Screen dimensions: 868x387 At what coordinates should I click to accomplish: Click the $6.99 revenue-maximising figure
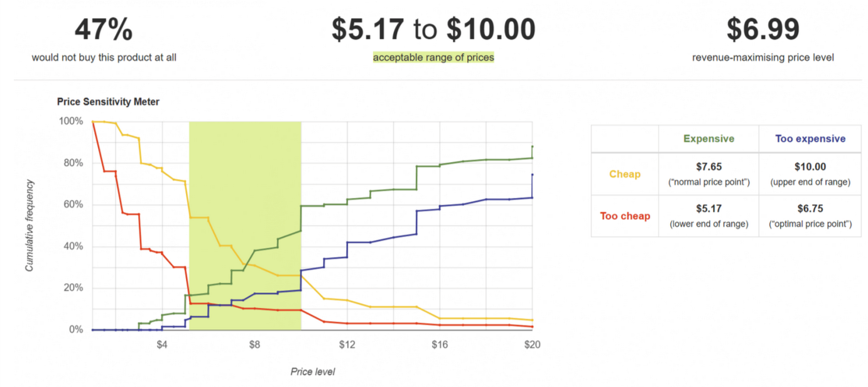tap(763, 30)
